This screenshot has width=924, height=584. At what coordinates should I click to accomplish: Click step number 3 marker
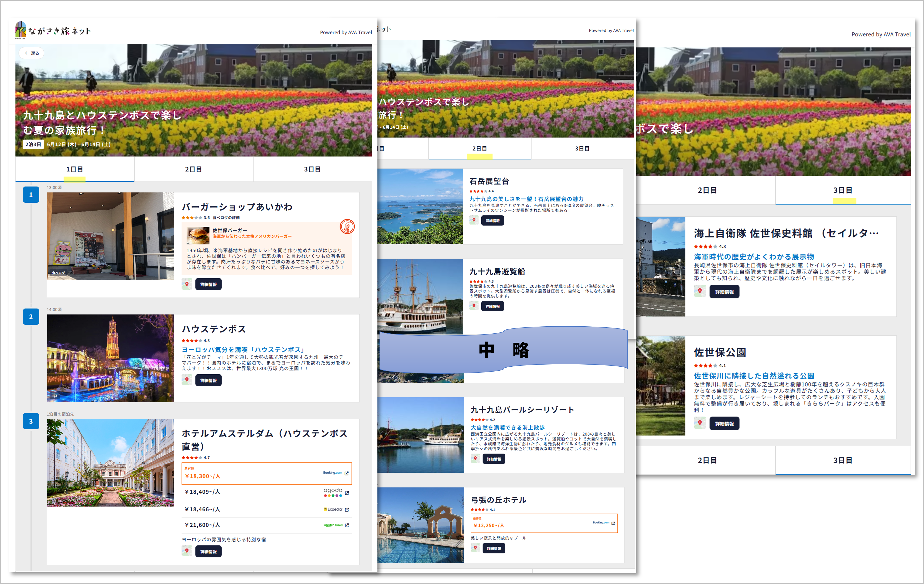31,421
